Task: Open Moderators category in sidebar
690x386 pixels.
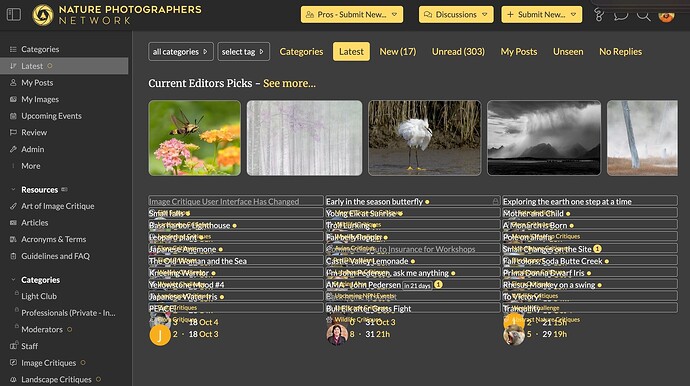Action: tap(42, 329)
